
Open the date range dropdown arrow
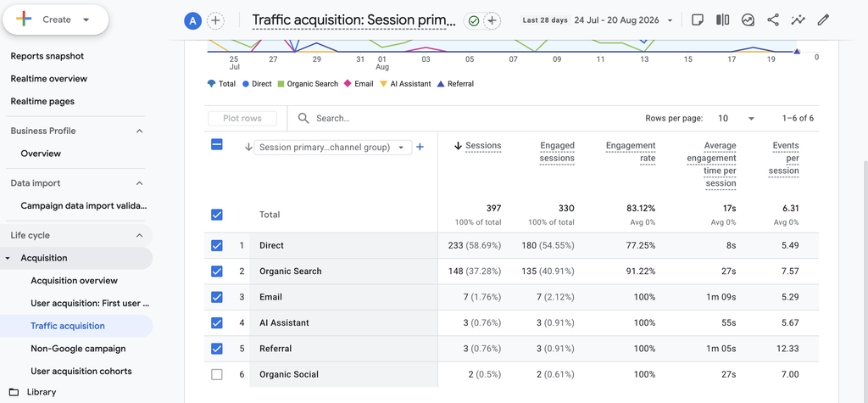(x=670, y=20)
